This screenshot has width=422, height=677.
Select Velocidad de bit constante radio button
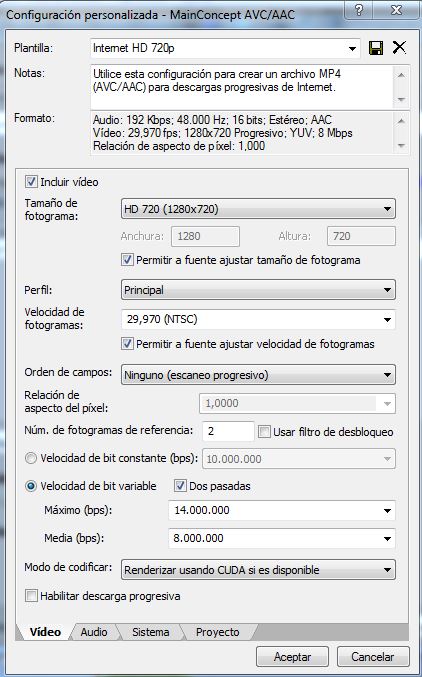[31, 458]
